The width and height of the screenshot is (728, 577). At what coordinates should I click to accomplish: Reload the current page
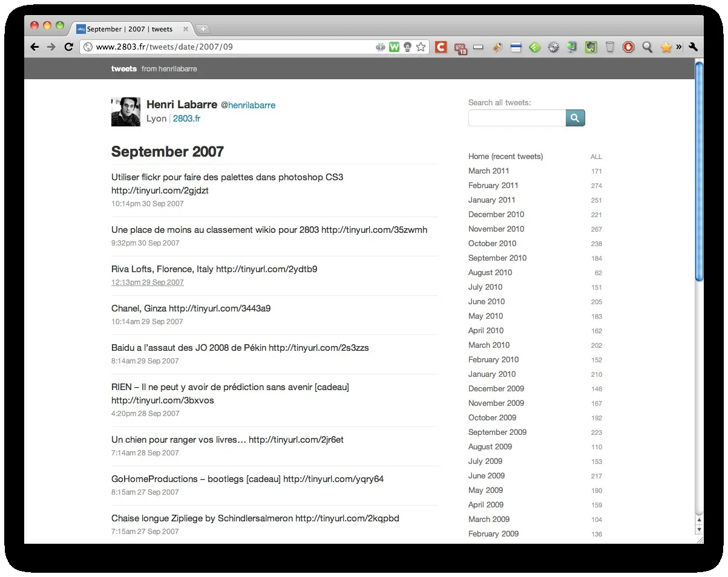pos(68,47)
